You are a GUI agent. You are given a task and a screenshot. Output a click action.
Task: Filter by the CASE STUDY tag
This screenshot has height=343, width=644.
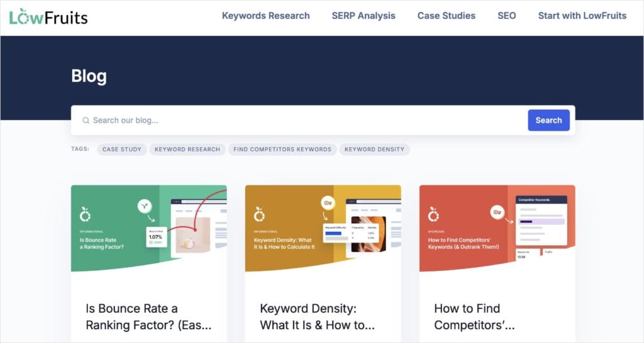click(x=121, y=150)
